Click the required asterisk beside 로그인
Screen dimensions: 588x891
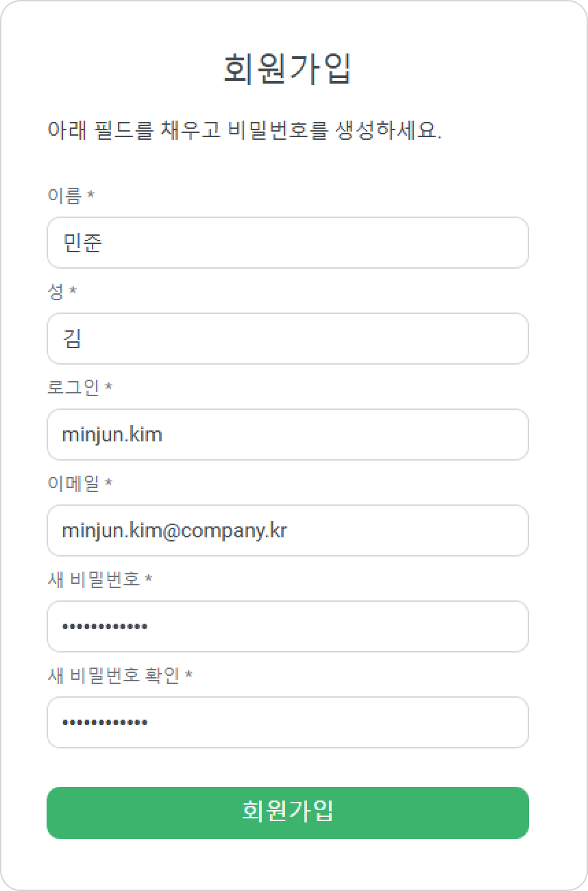pyautogui.click(x=109, y=387)
